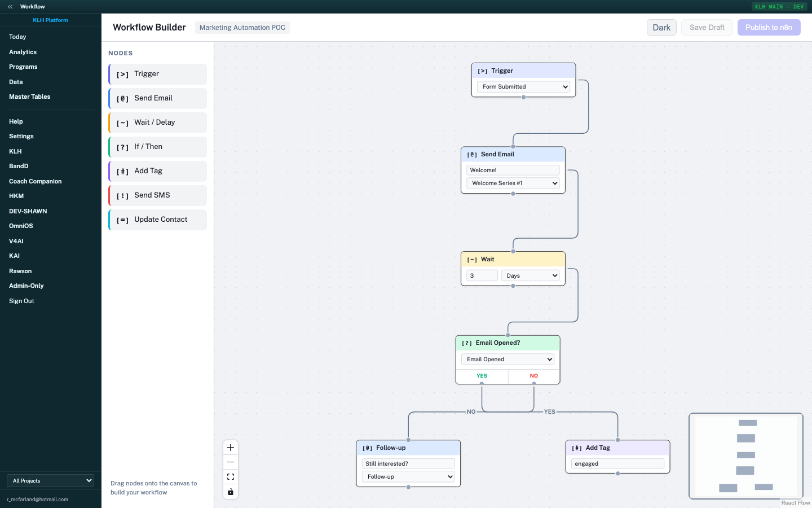Viewport: 812px width, 508px height.
Task: Select the Send SMS node in the palette
Action: click(157, 195)
